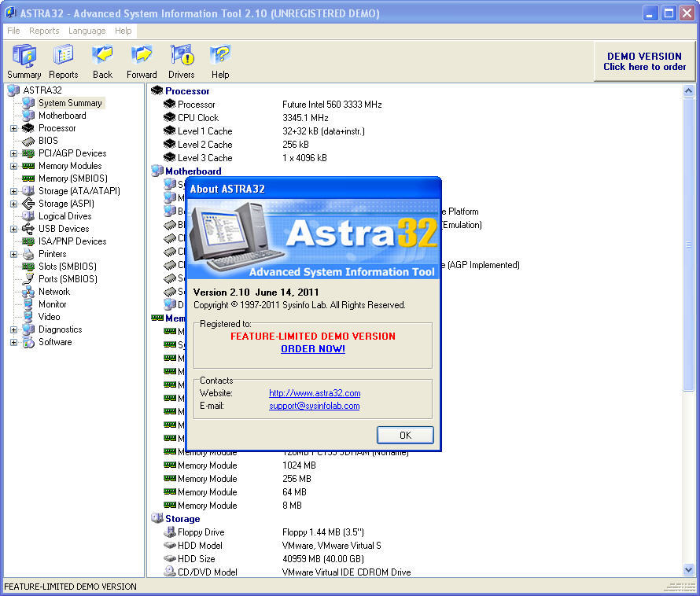This screenshot has width=700, height=596.
Task: Expand the Printers node
Action: click(x=14, y=255)
